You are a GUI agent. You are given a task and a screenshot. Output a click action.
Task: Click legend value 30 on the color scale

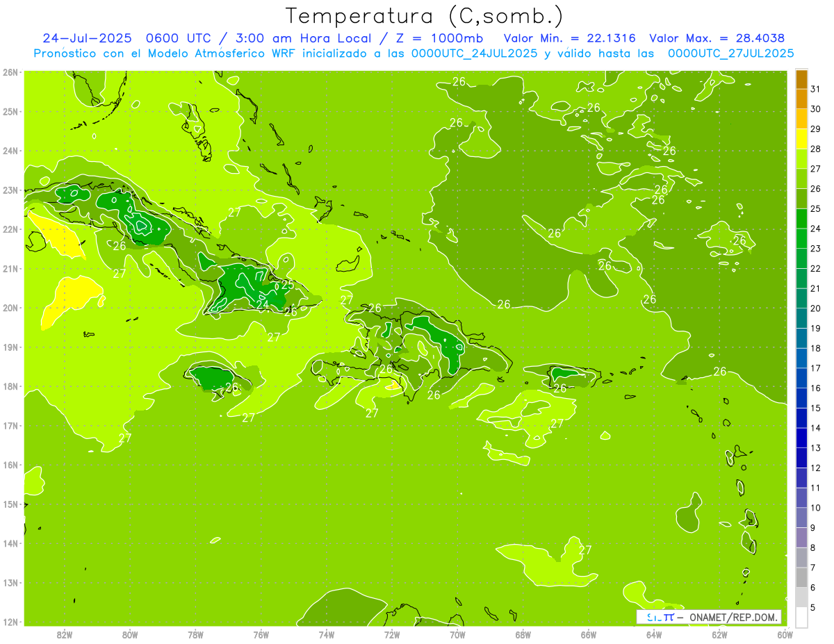[x=816, y=109]
